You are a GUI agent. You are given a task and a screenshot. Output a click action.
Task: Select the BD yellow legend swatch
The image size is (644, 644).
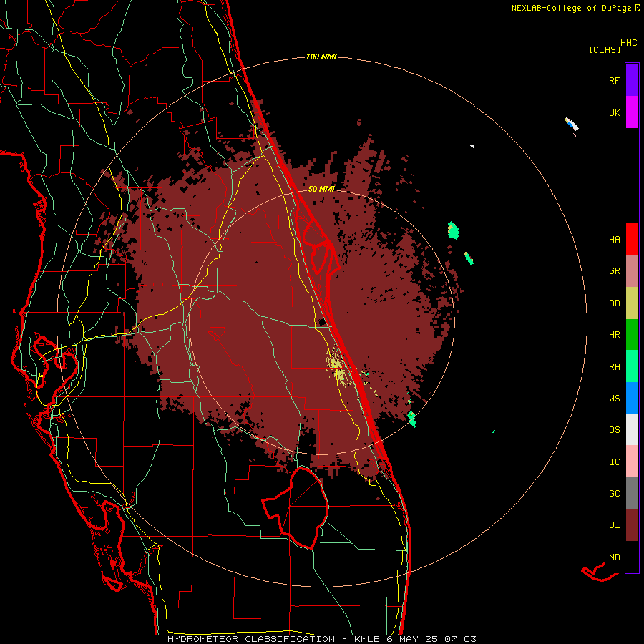point(632,303)
